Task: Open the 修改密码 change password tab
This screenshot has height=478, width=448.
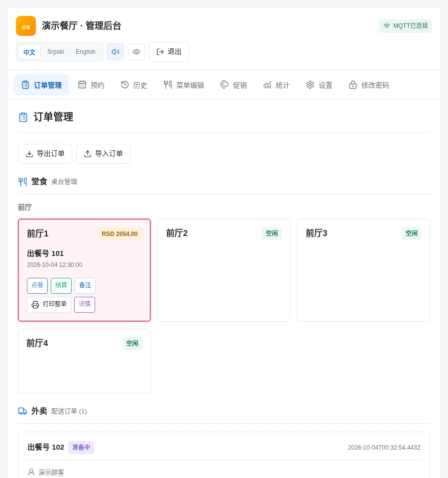Action: 369,85
